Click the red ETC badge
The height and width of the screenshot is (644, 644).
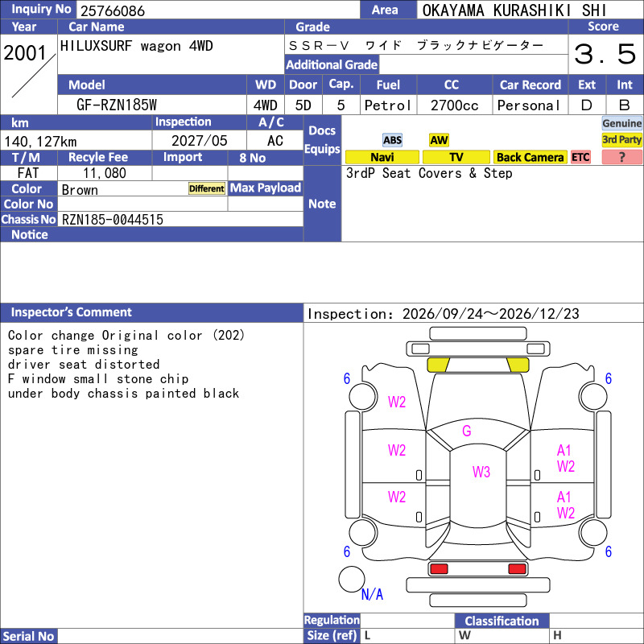click(x=580, y=157)
